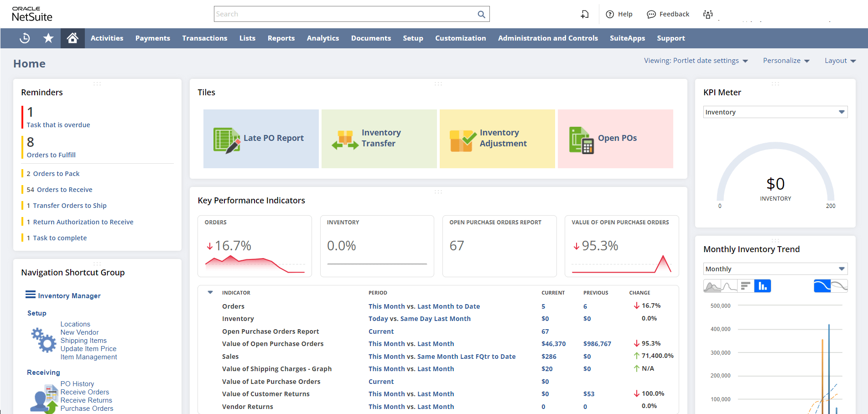
Task: Switch trend chart to horizontal bar view
Action: (x=746, y=286)
